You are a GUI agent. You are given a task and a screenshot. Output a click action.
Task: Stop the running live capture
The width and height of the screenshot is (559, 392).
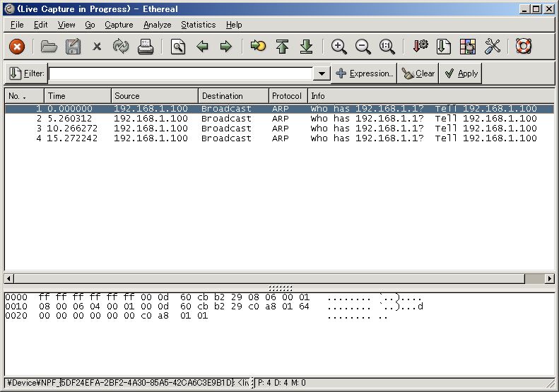(17, 47)
